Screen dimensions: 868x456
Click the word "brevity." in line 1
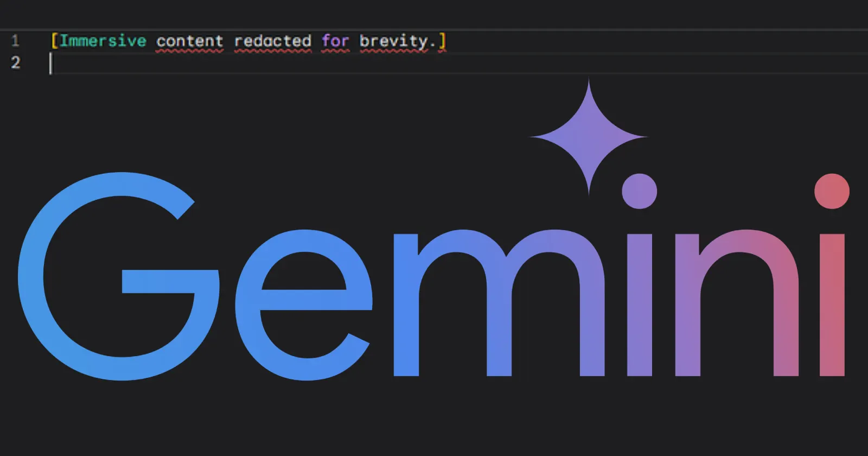coord(398,42)
